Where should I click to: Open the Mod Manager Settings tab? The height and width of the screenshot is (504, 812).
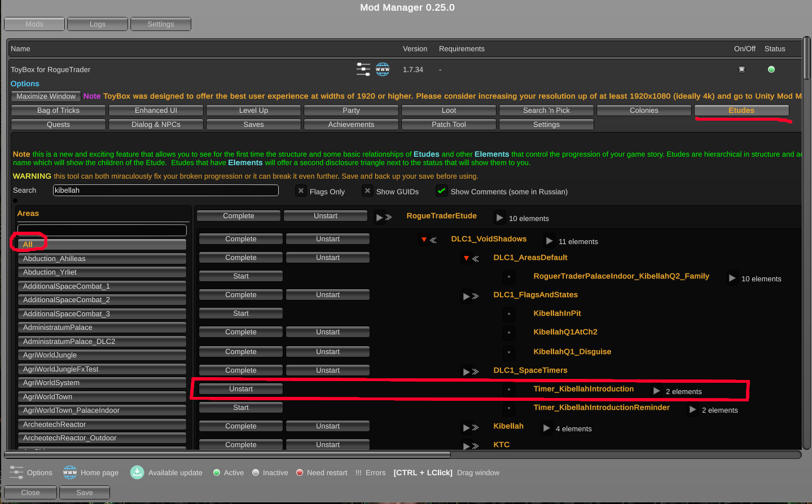(161, 24)
